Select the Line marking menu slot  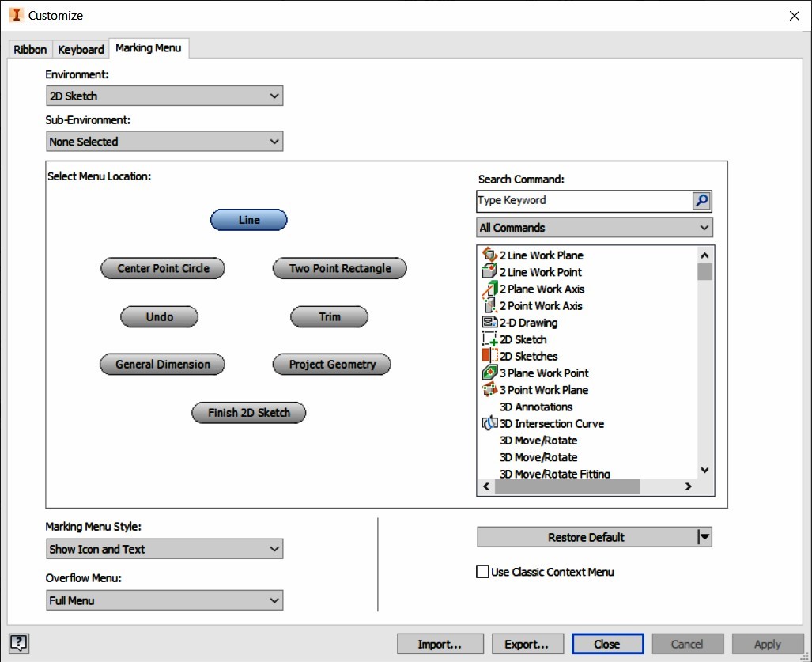pos(248,220)
